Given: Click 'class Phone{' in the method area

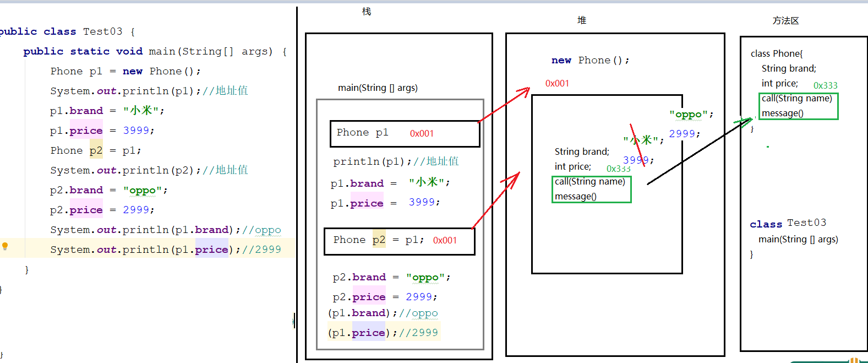Looking at the screenshot, I should click(x=777, y=53).
